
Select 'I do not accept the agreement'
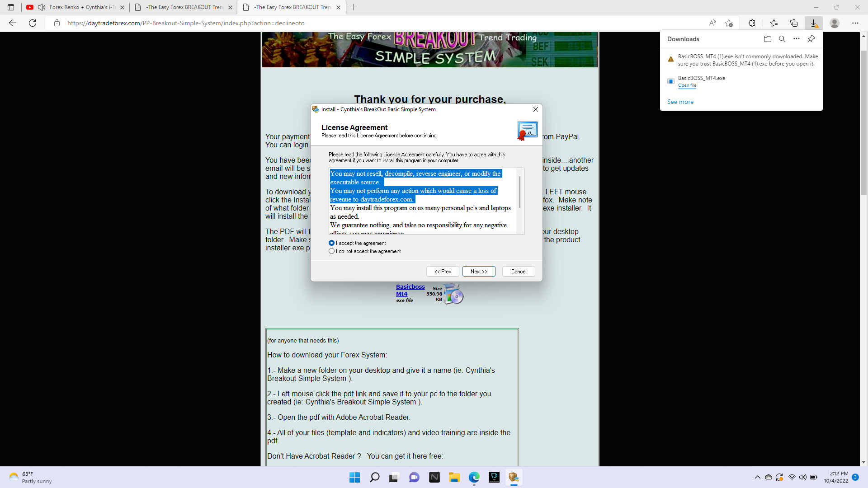332,251
